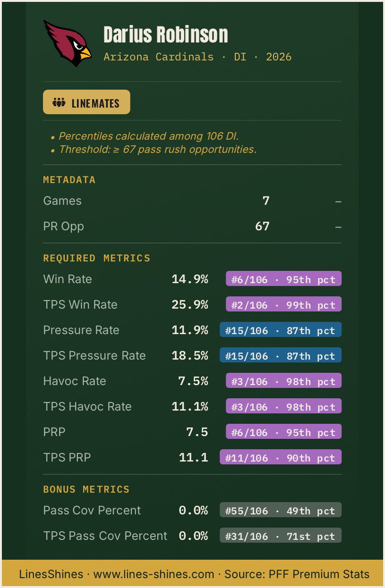
Task: Click the Win Rate rank badge #6/106
Action: (x=283, y=279)
